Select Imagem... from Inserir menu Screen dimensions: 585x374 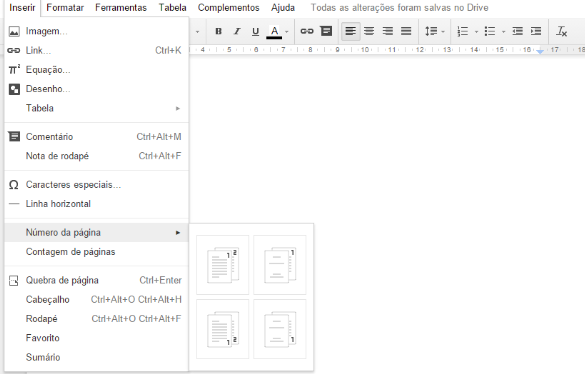[x=97, y=31]
